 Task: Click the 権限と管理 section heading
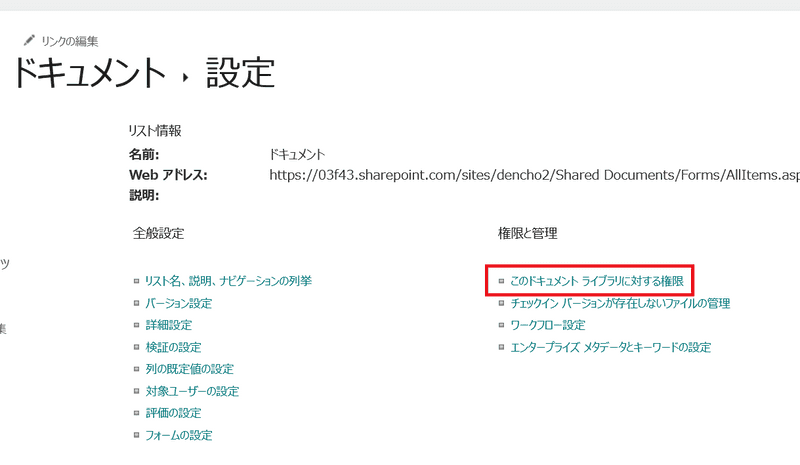527,233
